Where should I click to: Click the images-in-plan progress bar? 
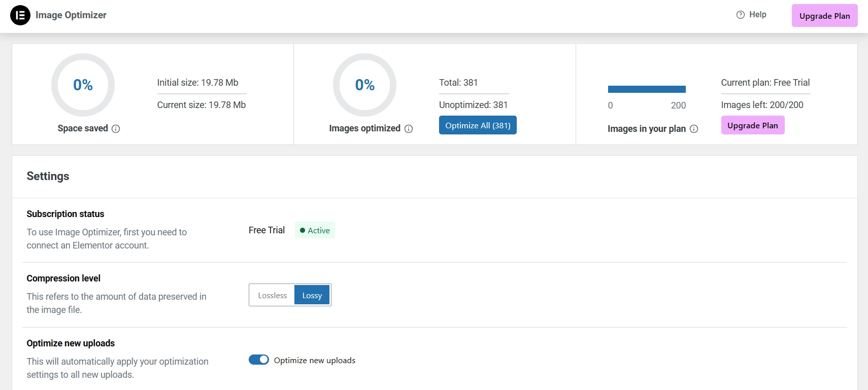pos(647,89)
